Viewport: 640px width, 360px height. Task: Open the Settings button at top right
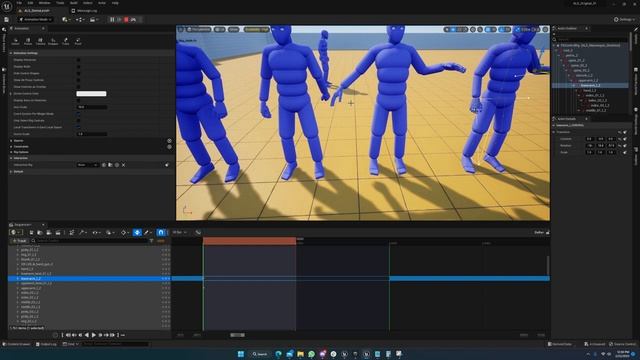click(x=624, y=19)
